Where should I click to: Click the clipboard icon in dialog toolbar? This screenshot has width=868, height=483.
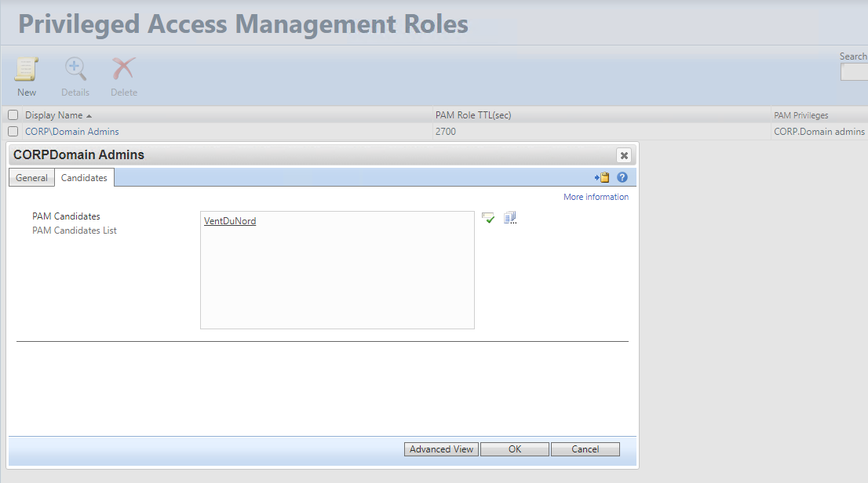[x=603, y=178]
